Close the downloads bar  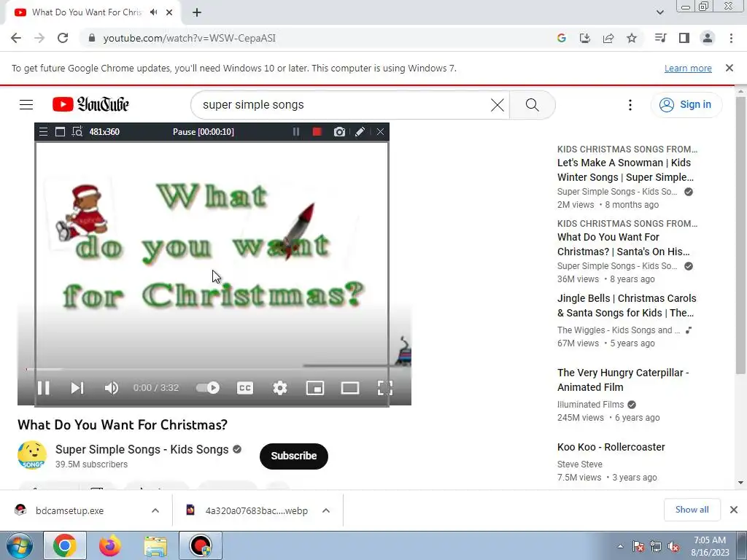pos(734,510)
